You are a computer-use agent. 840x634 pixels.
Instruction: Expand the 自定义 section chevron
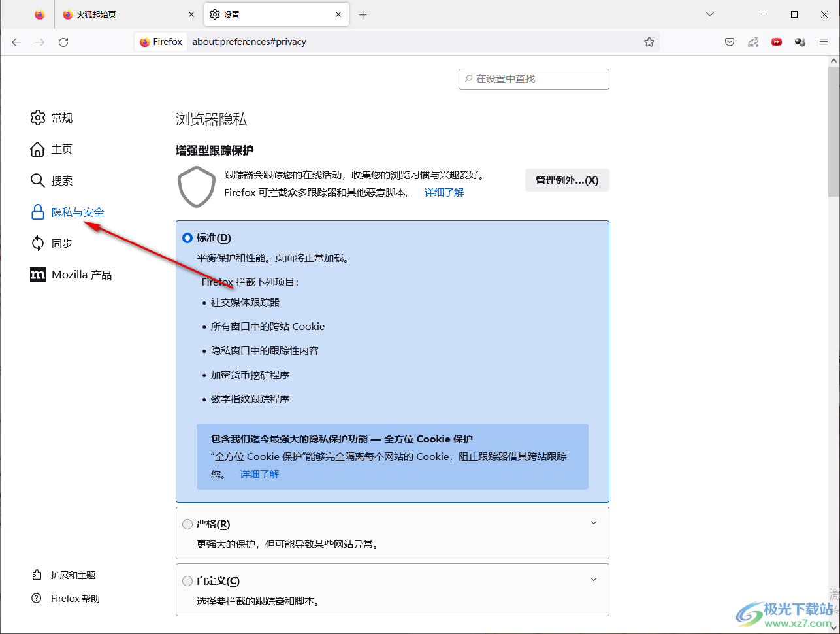(x=594, y=580)
